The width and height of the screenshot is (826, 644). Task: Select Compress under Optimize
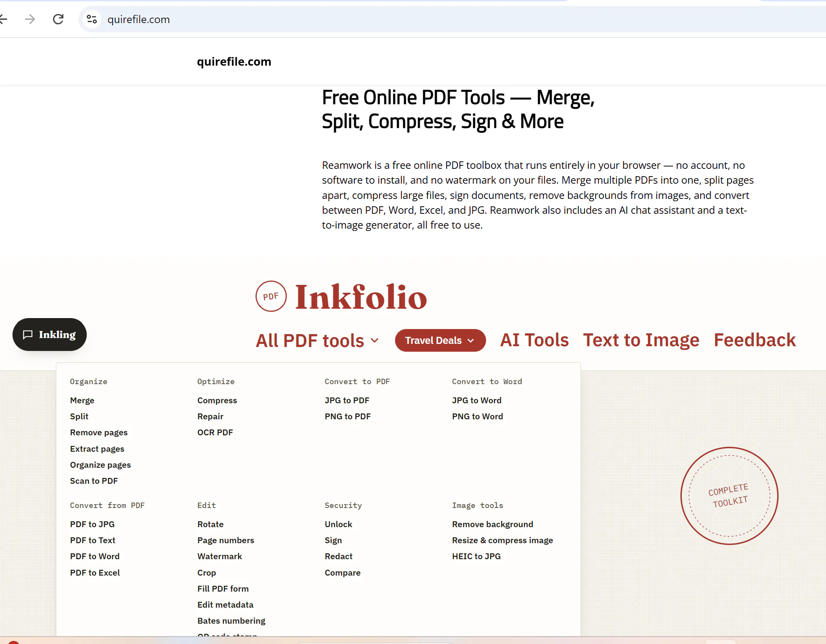click(217, 400)
